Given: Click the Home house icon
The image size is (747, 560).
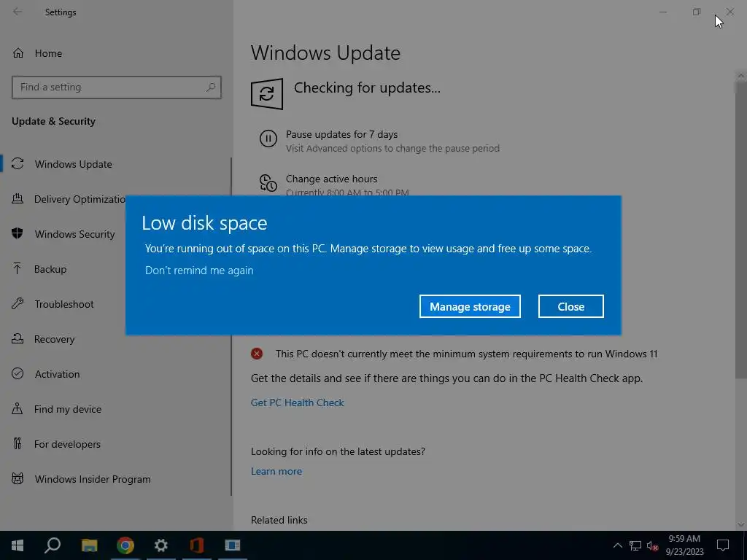Looking at the screenshot, I should (18, 52).
